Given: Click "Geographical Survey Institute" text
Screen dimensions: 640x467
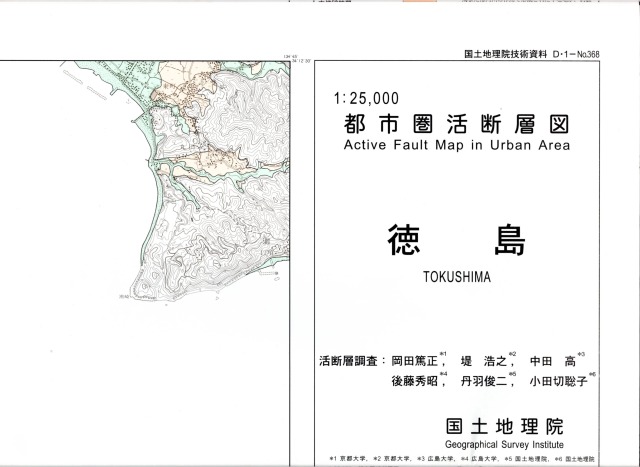Looking at the screenshot, I should [504, 445].
